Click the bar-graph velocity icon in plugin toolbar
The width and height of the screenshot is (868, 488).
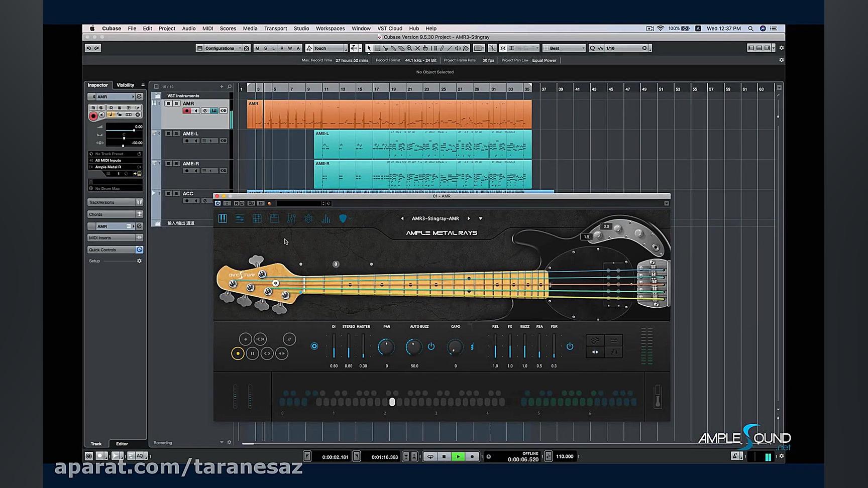(x=325, y=218)
